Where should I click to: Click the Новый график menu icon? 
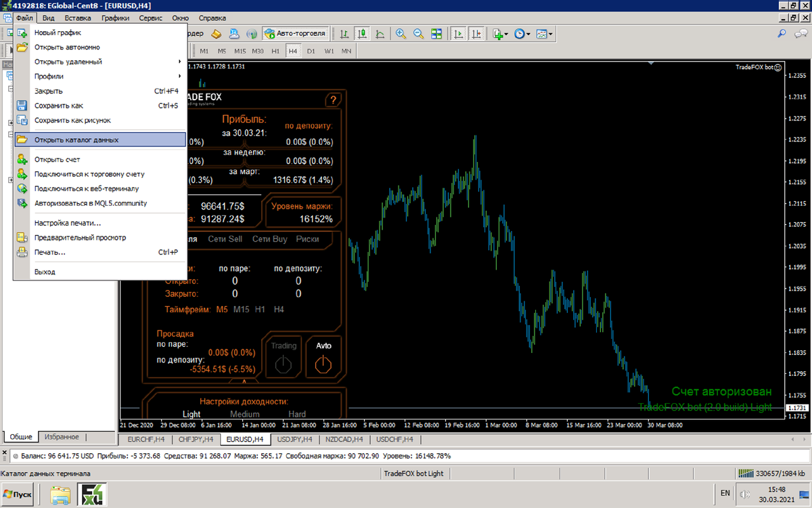(22, 33)
